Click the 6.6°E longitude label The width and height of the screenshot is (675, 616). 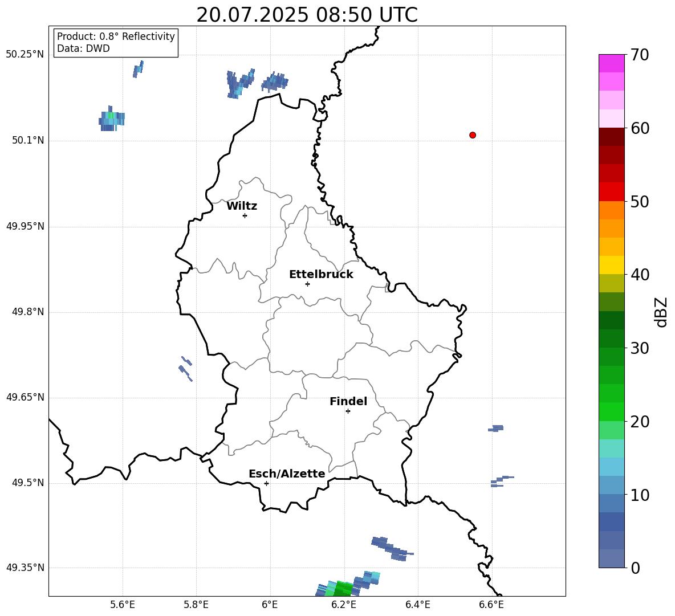tap(491, 605)
